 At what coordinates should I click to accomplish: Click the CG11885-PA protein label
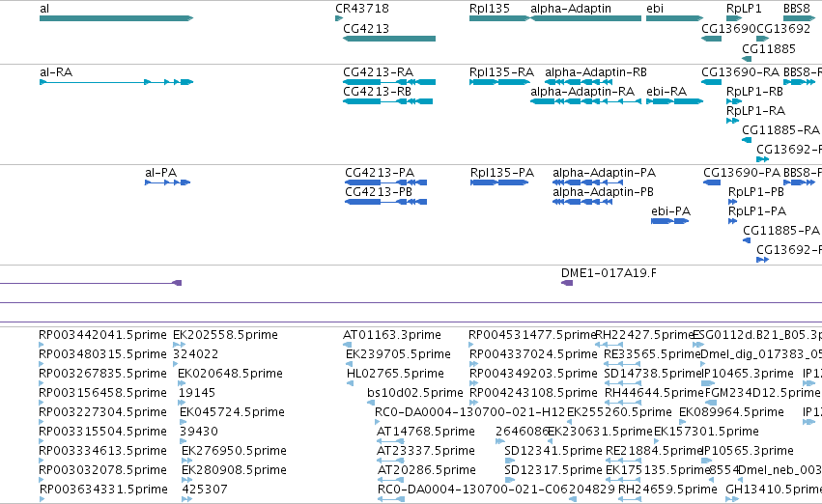click(x=781, y=230)
